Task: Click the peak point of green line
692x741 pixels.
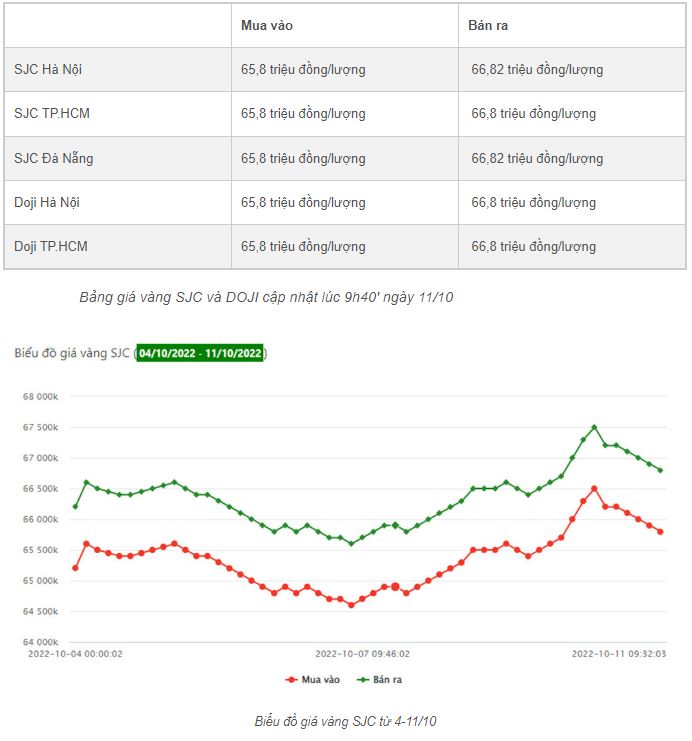Action: [x=594, y=427]
